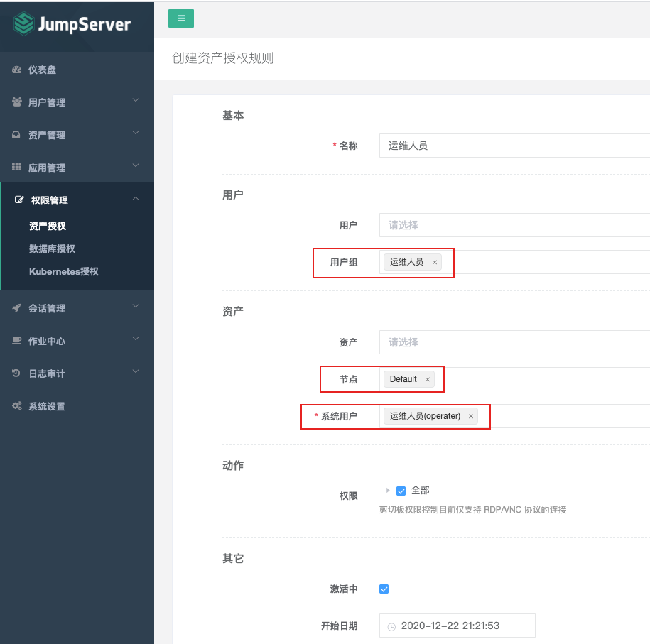This screenshot has width=650, height=644.
Task: Click inside the 系统用户 select field
Action: [x=514, y=416]
